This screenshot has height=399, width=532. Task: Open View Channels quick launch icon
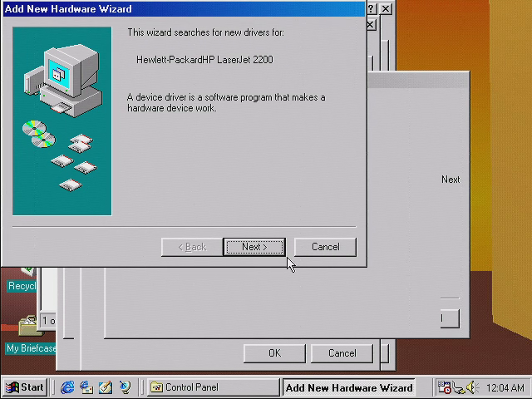point(125,387)
